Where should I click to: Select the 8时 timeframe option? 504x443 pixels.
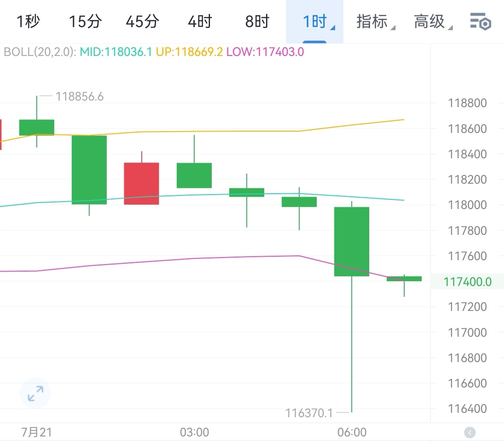(x=256, y=21)
